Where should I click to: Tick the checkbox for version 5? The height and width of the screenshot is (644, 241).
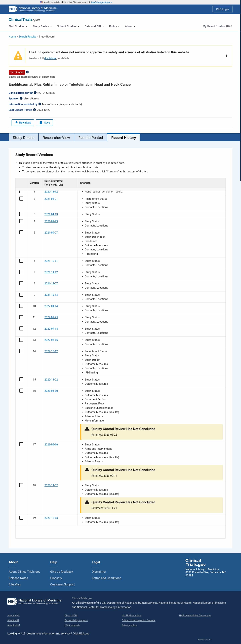21,232
